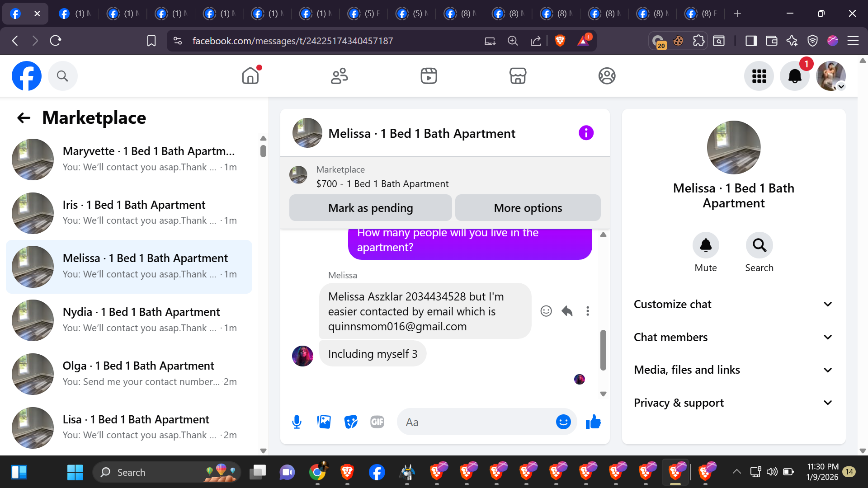This screenshot has height=488, width=868.
Task: Click the Aa message input field
Action: 475,422
